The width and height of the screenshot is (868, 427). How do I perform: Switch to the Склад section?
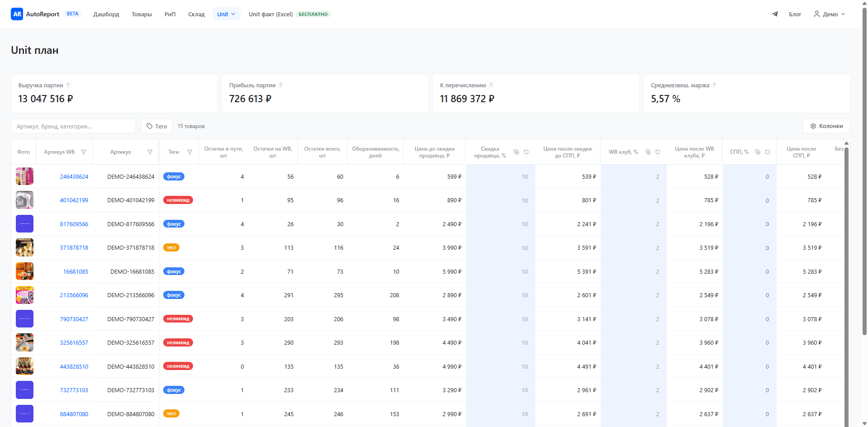pyautogui.click(x=196, y=14)
